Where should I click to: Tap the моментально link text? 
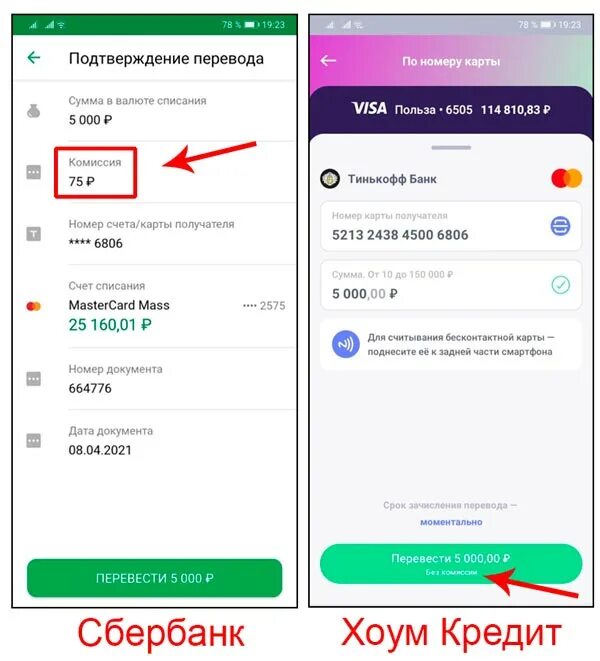451,522
